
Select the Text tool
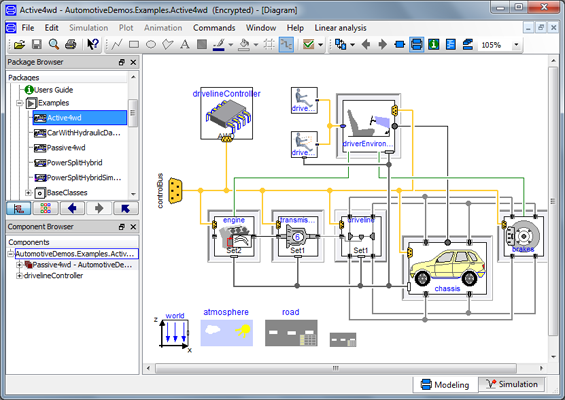tap(185, 45)
